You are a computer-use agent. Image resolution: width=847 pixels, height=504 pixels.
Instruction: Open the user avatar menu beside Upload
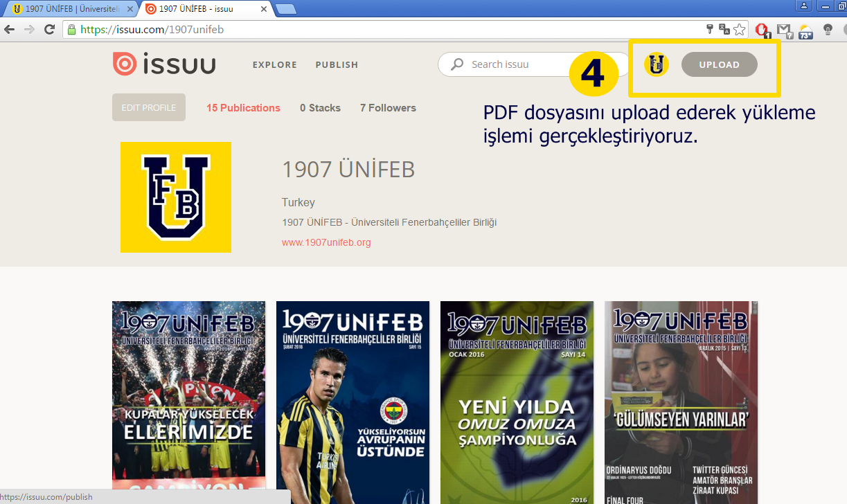point(656,64)
